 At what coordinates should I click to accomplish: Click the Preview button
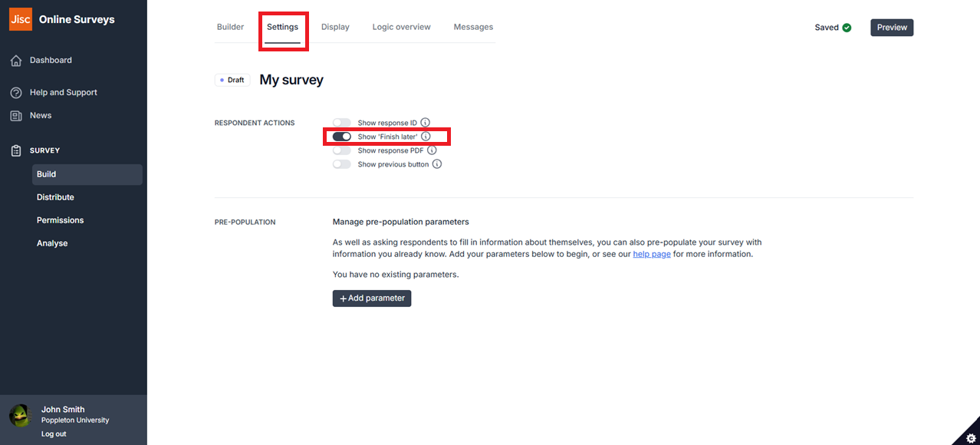tap(892, 28)
